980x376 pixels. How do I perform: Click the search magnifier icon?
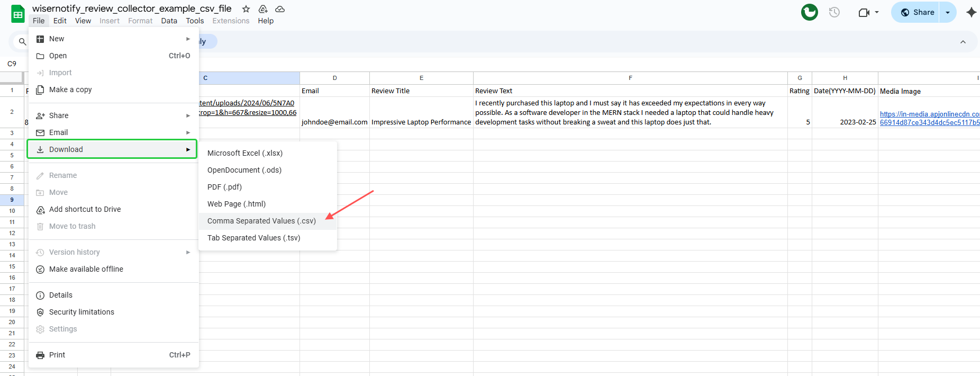click(x=22, y=42)
